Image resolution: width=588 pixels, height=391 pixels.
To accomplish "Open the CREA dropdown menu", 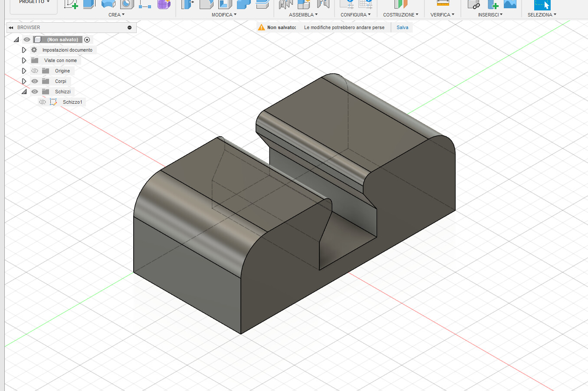I will click(x=116, y=14).
